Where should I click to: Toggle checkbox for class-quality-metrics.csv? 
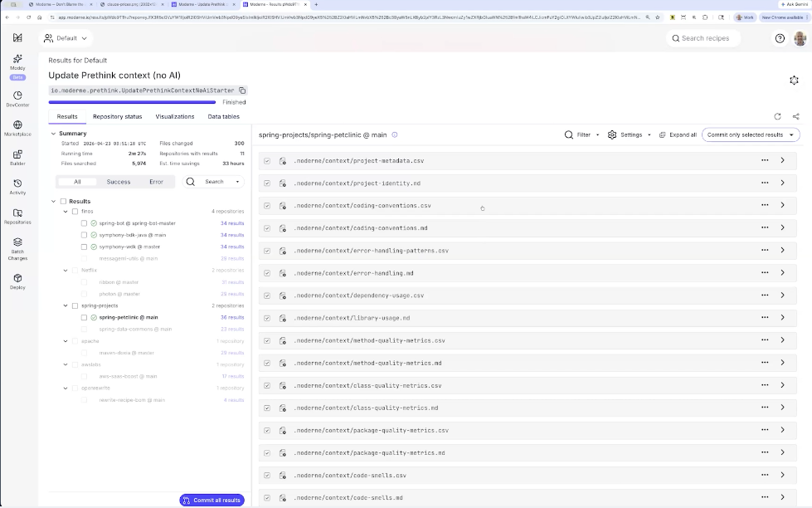(x=267, y=386)
